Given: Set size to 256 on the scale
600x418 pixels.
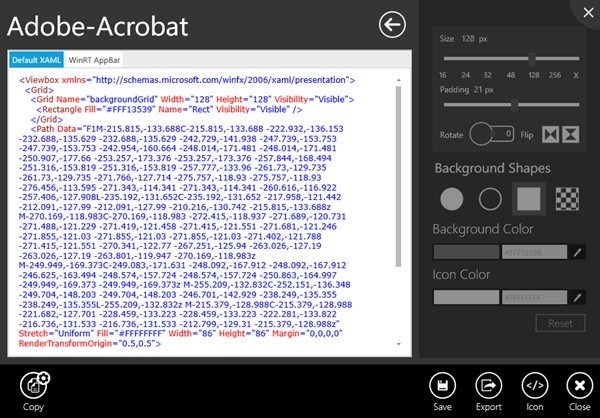Looking at the screenshot, I should coord(555,75).
